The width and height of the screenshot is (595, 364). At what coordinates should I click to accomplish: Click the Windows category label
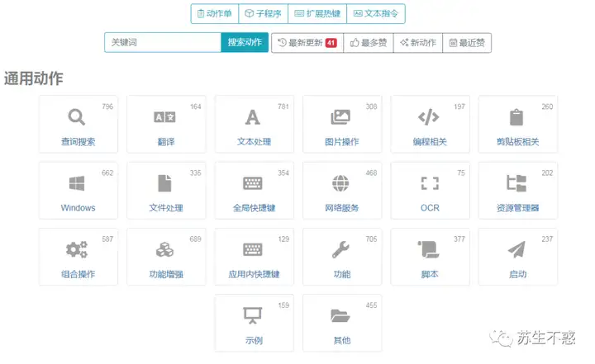click(x=79, y=208)
